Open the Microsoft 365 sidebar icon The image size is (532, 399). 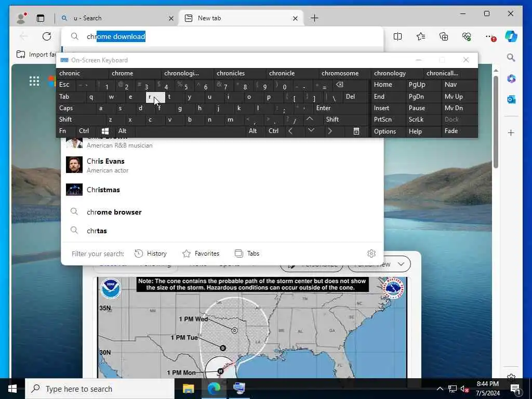[511, 79]
